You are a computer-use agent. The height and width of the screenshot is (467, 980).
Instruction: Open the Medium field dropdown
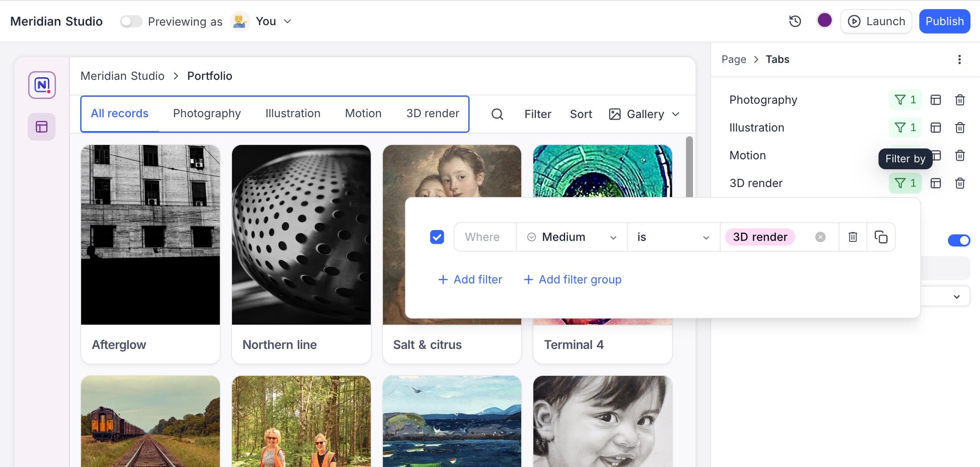pyautogui.click(x=572, y=237)
